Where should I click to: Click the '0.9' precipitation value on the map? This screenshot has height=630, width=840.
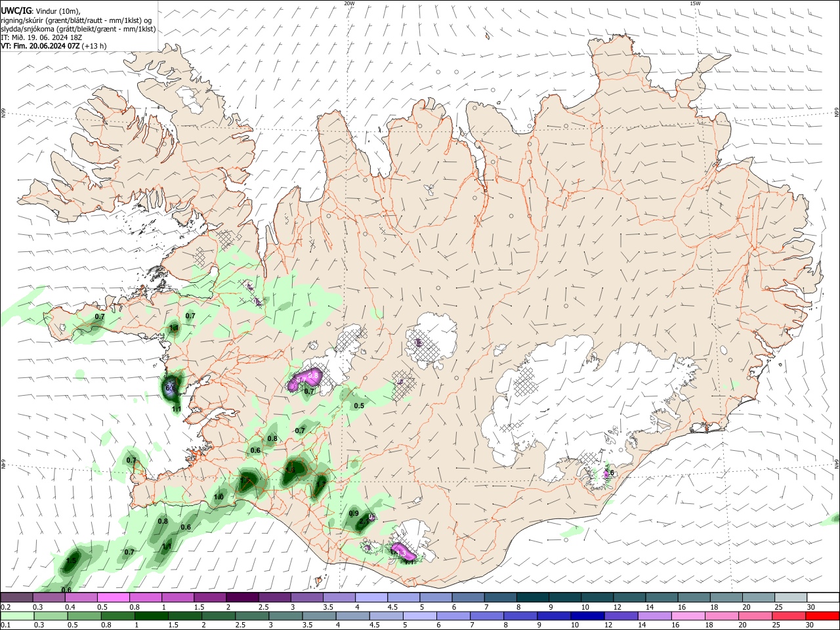[354, 513]
